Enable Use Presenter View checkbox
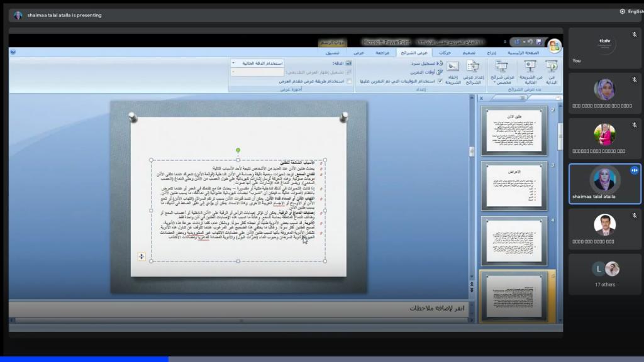 (x=350, y=81)
